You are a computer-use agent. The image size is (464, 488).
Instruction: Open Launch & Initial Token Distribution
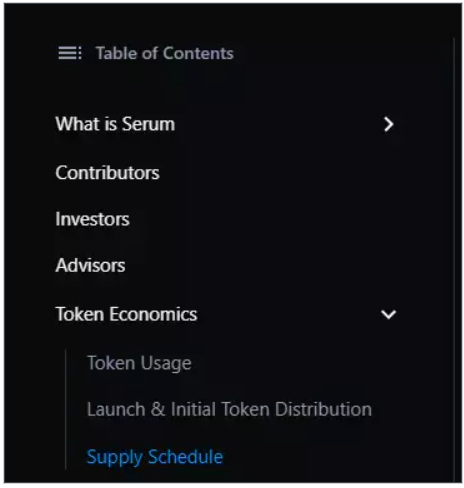tap(229, 409)
